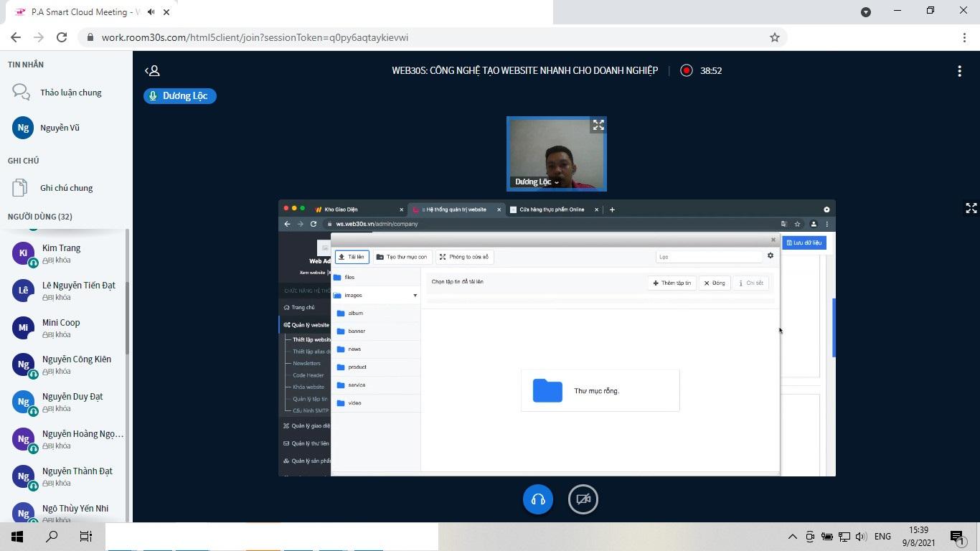
Task: Open the taskbar volume control
Action: coord(861,537)
